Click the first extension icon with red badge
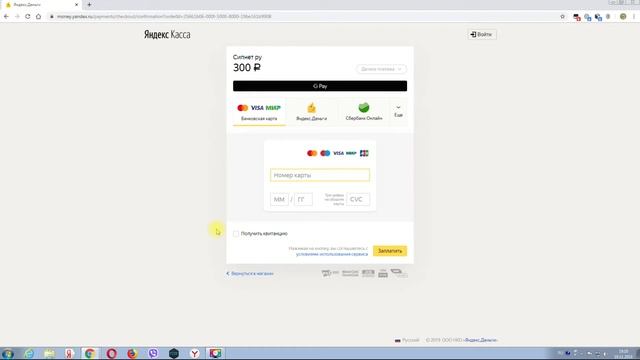This screenshot has width=640, height=360. [x=577, y=17]
